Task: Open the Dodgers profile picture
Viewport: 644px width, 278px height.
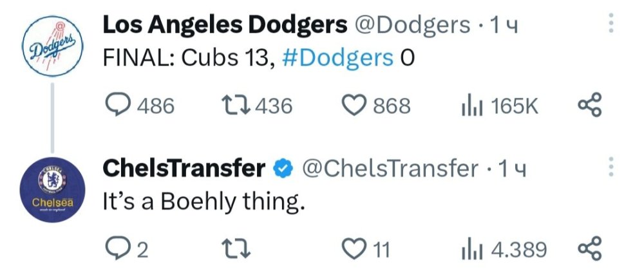Action: click(x=53, y=46)
